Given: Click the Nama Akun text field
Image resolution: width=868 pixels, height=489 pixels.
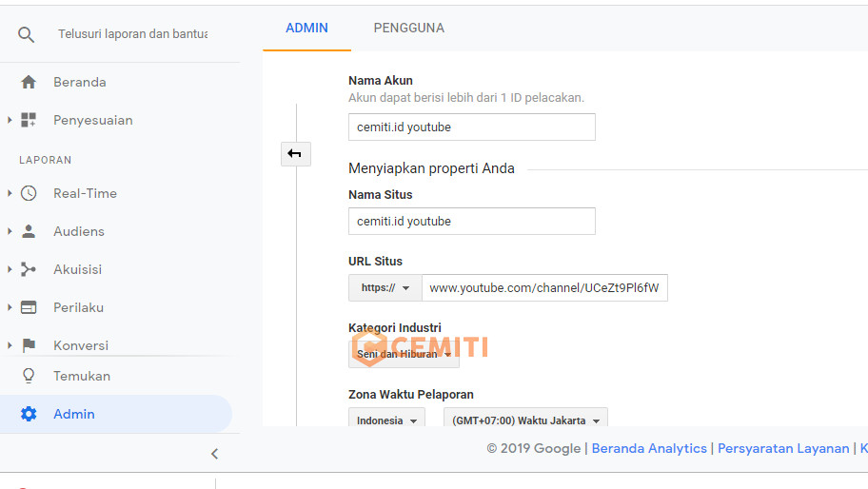Looking at the screenshot, I should pos(471,127).
